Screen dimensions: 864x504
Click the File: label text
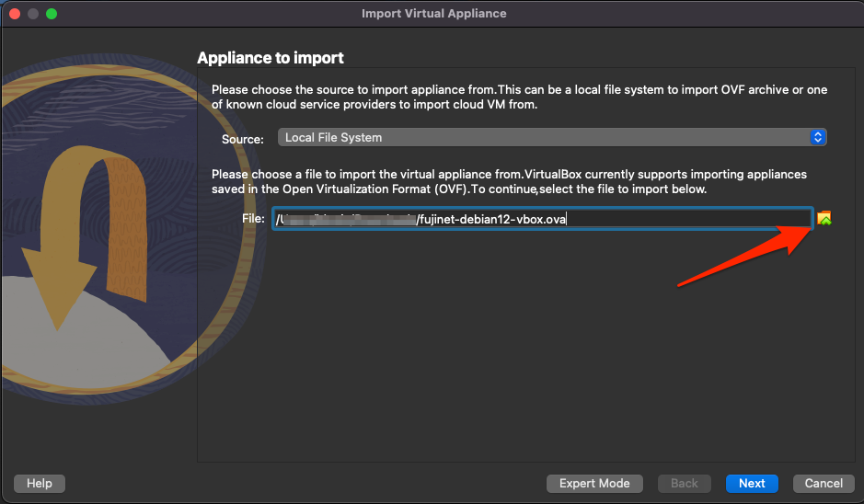click(x=254, y=219)
